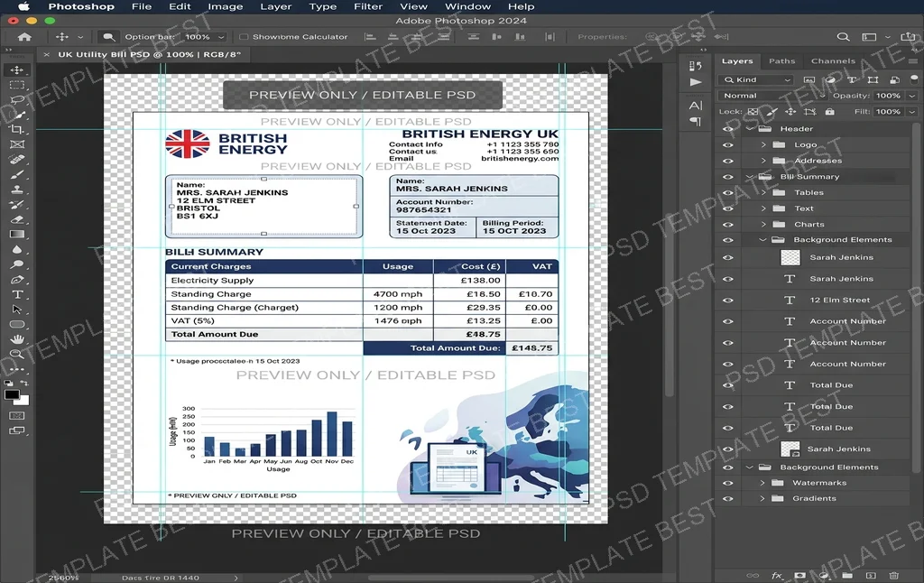The image size is (924, 583).
Task: Click the trash icon to delete the layer
Action: click(893, 576)
